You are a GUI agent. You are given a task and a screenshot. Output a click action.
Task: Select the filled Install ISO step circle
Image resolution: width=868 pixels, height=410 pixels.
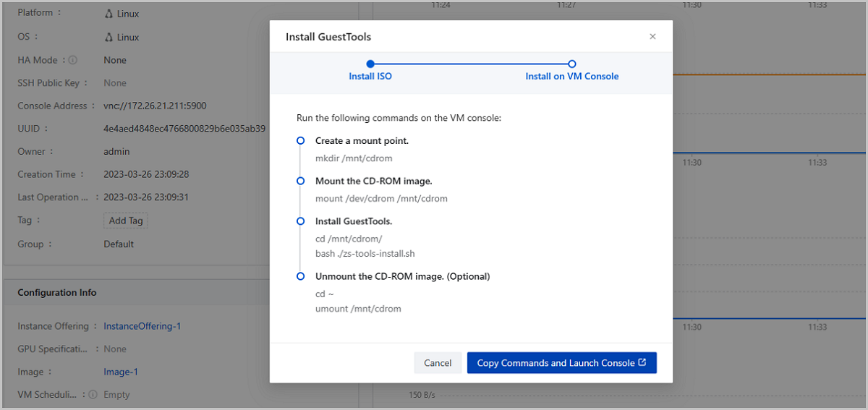tap(370, 64)
